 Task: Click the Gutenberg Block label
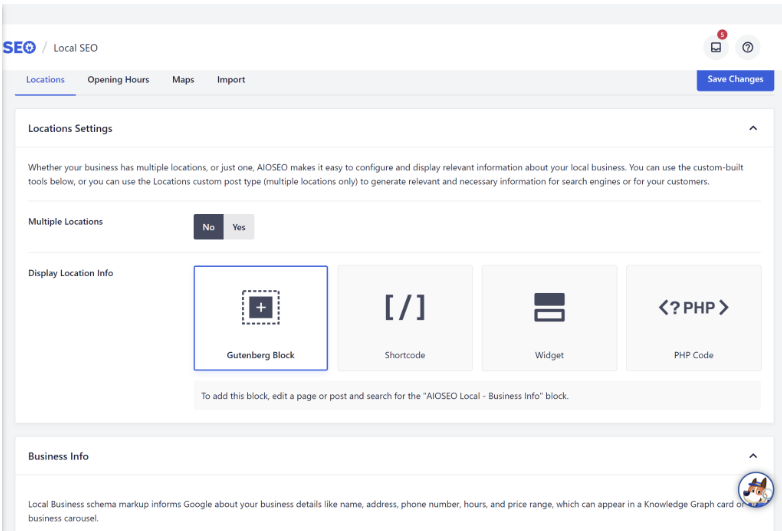tap(260, 355)
